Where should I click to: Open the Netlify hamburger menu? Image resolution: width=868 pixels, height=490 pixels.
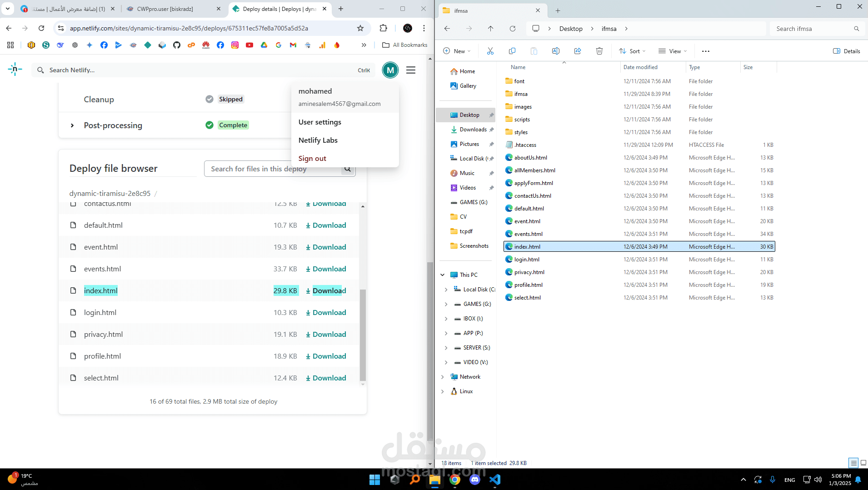pyautogui.click(x=411, y=70)
